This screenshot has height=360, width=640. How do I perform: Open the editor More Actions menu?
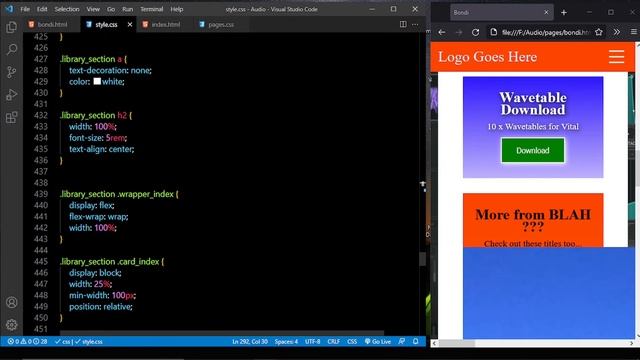(x=415, y=24)
